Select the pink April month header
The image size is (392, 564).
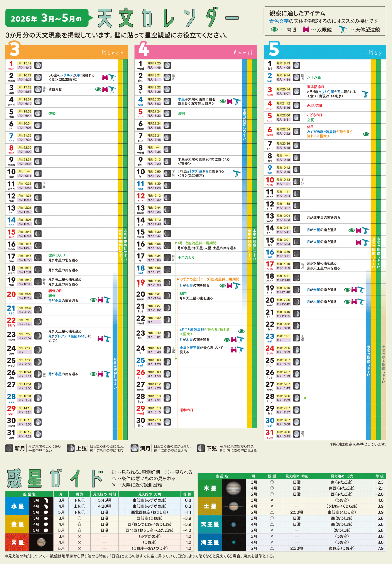[196, 52]
